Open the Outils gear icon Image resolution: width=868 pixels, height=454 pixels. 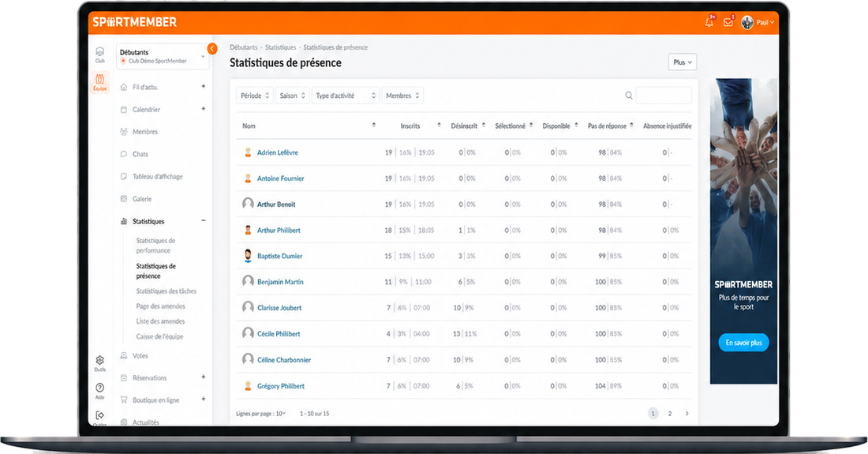[99, 363]
